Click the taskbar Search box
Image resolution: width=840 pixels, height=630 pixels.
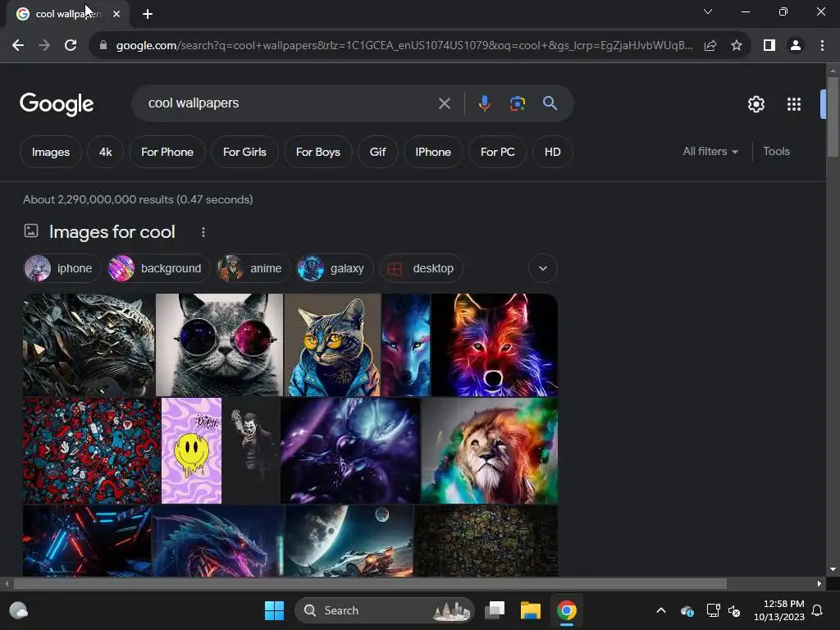pos(384,610)
